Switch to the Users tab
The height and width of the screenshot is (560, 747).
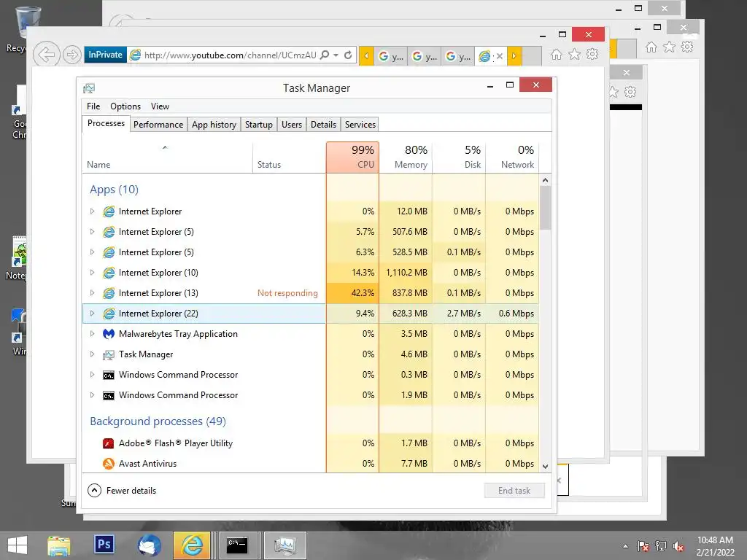pos(292,124)
